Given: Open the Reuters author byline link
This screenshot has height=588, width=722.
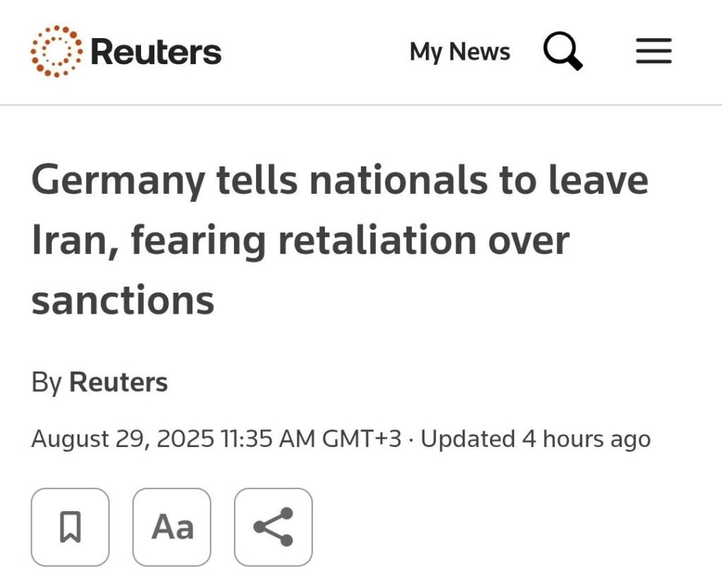Looking at the screenshot, I should 118,382.
